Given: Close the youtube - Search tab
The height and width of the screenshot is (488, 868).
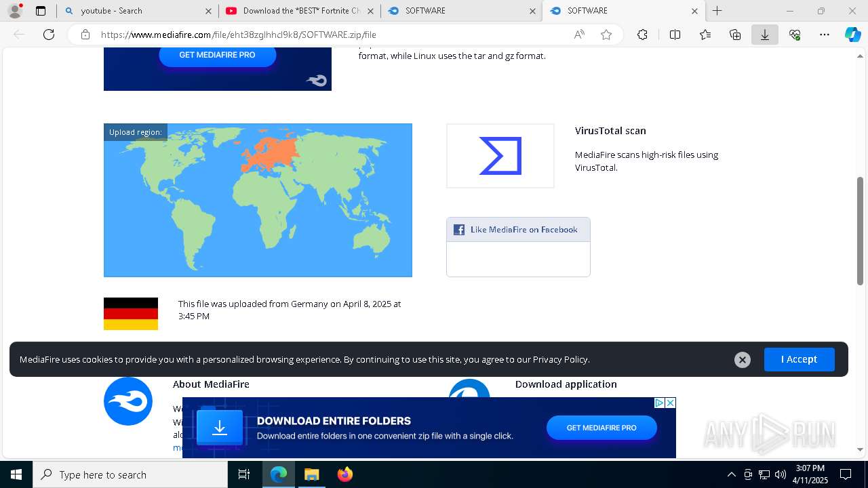Looking at the screenshot, I should (x=208, y=11).
